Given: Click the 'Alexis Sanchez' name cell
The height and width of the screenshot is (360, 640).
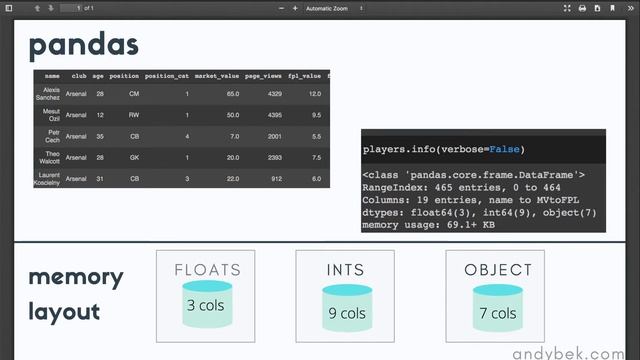Looking at the screenshot, I should tap(48, 94).
